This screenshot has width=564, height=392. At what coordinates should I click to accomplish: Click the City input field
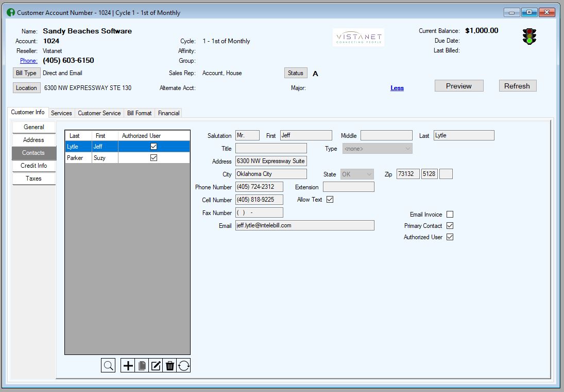coord(271,174)
